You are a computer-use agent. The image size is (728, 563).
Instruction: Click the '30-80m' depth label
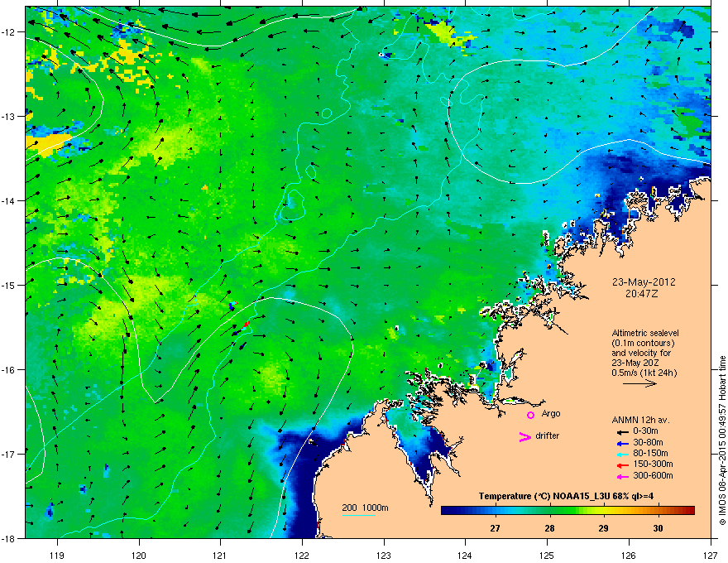pyautogui.click(x=648, y=443)
